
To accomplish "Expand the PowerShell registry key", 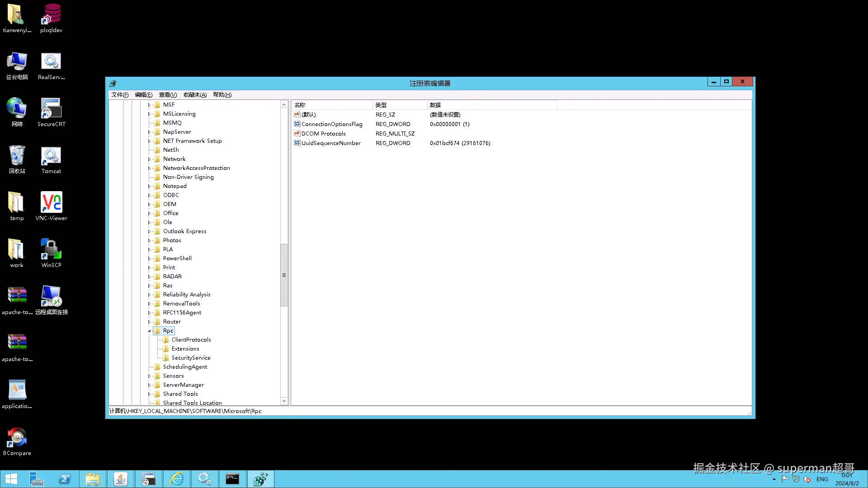I will coord(149,258).
